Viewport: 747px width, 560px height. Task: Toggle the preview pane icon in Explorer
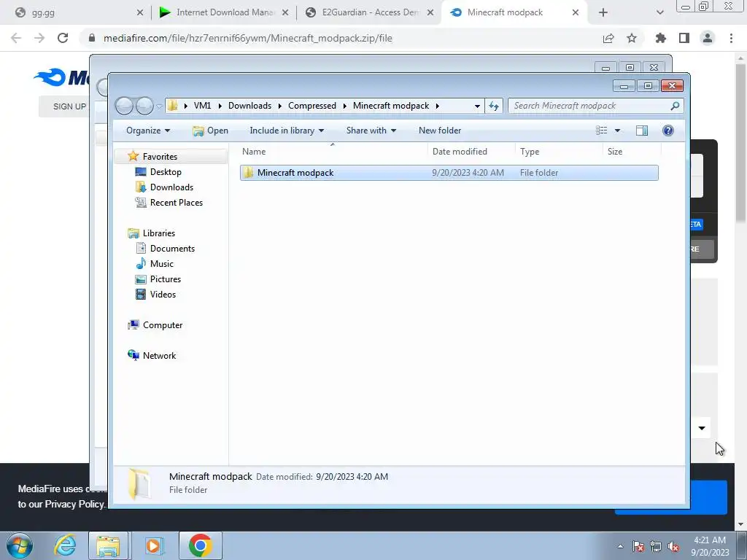point(642,131)
